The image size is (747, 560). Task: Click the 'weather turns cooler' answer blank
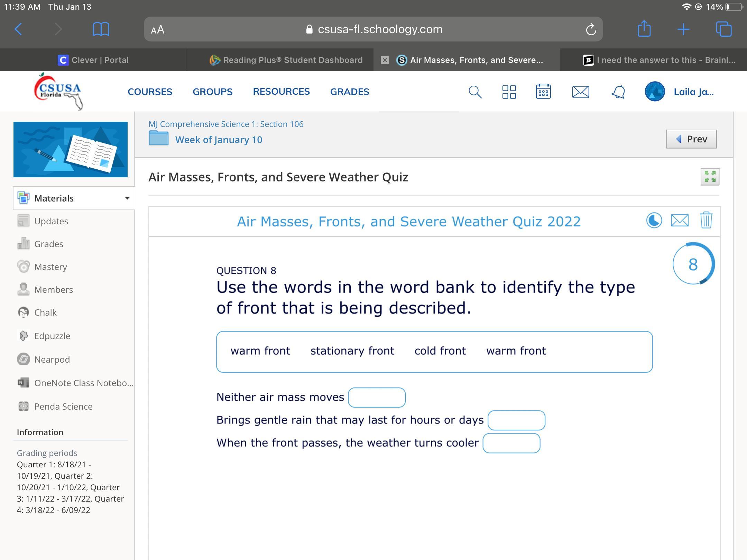(511, 443)
